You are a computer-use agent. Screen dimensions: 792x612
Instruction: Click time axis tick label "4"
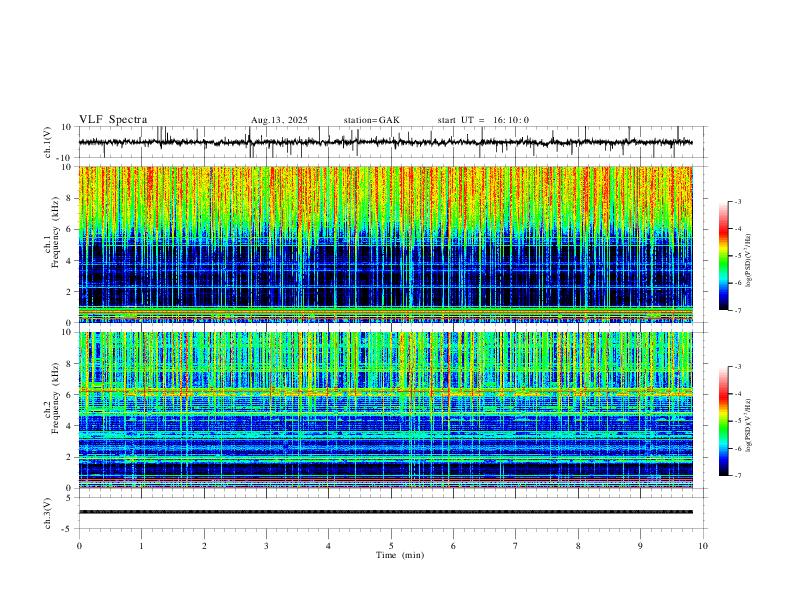coord(328,546)
